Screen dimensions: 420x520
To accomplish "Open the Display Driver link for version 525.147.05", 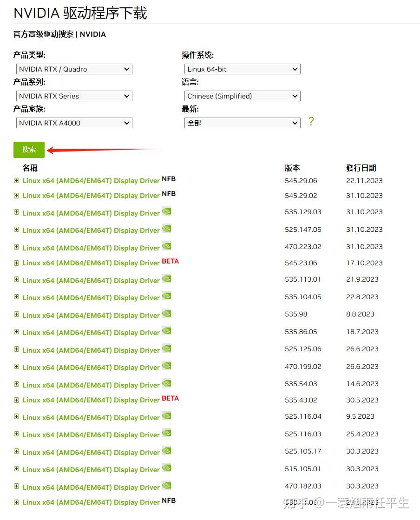I will tap(91, 230).
